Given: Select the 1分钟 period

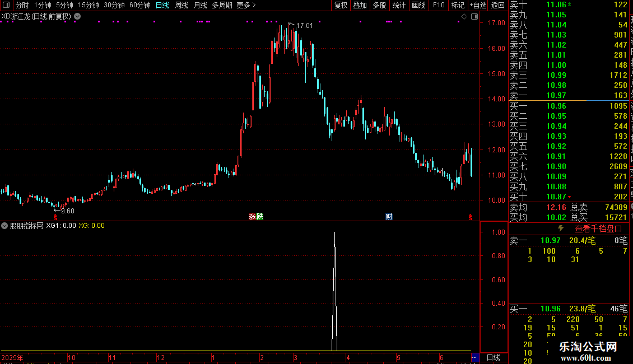Looking at the screenshot, I should click(x=43, y=5).
